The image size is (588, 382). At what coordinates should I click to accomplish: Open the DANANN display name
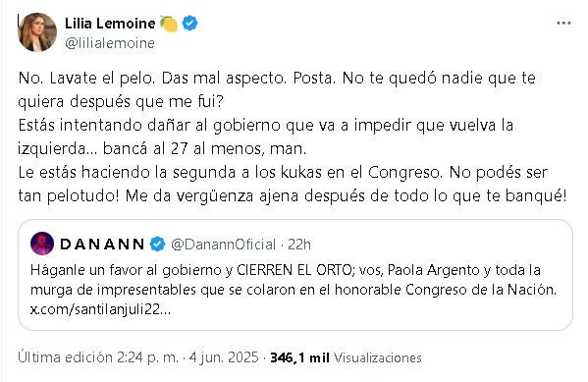102,245
